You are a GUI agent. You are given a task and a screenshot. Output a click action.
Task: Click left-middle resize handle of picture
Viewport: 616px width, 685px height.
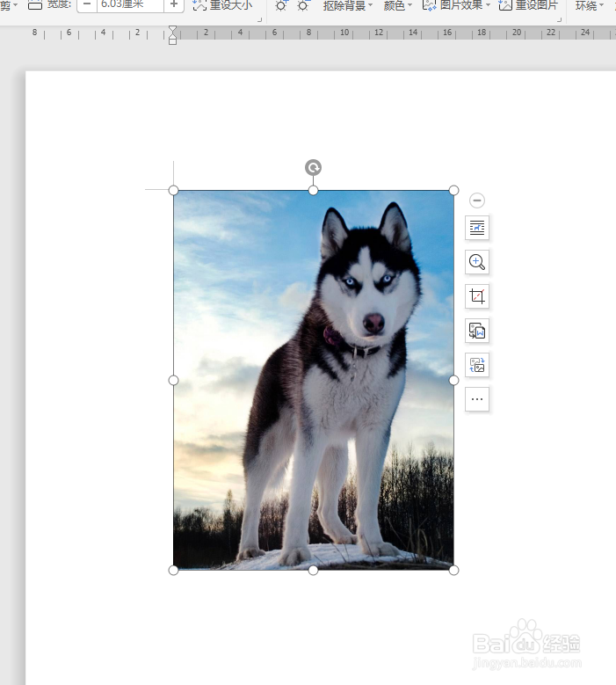[173, 380]
